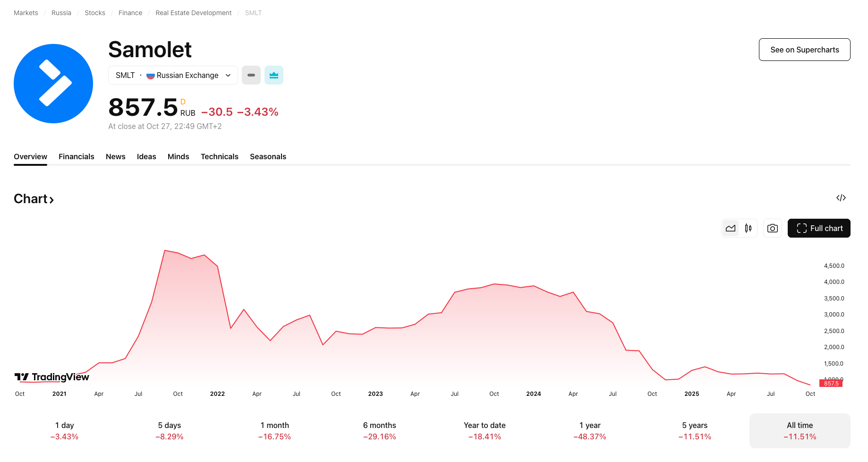View the Minds tab
The height and width of the screenshot is (462, 868).
(x=179, y=156)
